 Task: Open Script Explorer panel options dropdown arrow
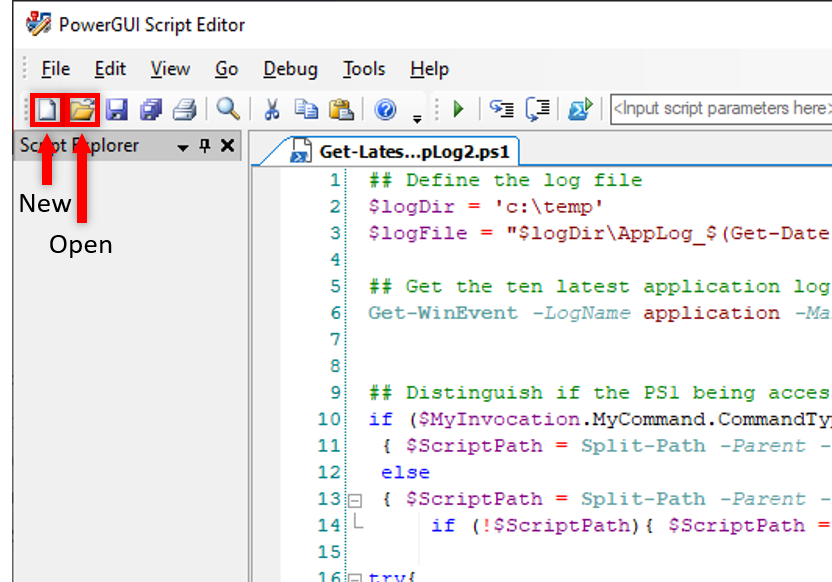pyautogui.click(x=183, y=147)
